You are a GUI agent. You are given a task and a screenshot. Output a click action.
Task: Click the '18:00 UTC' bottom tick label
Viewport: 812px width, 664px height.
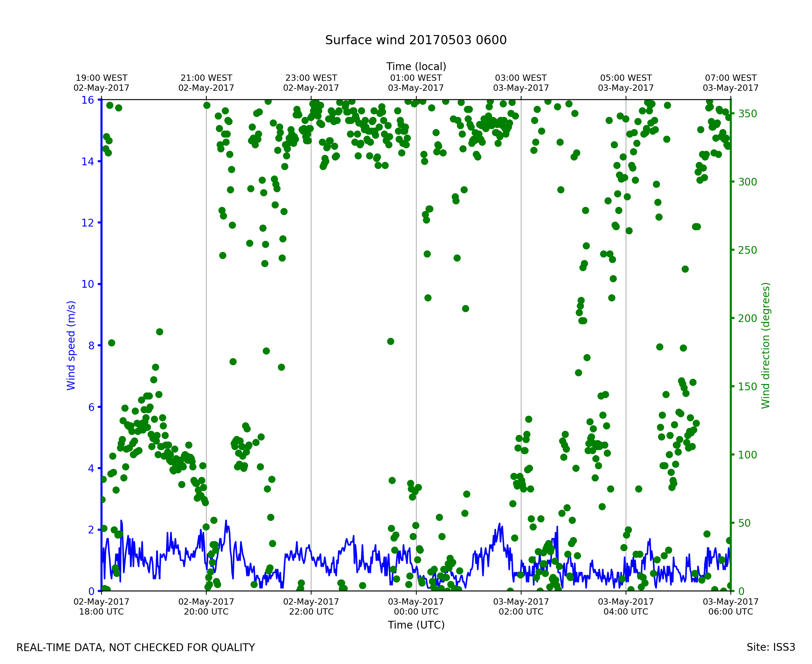pyautogui.click(x=101, y=612)
